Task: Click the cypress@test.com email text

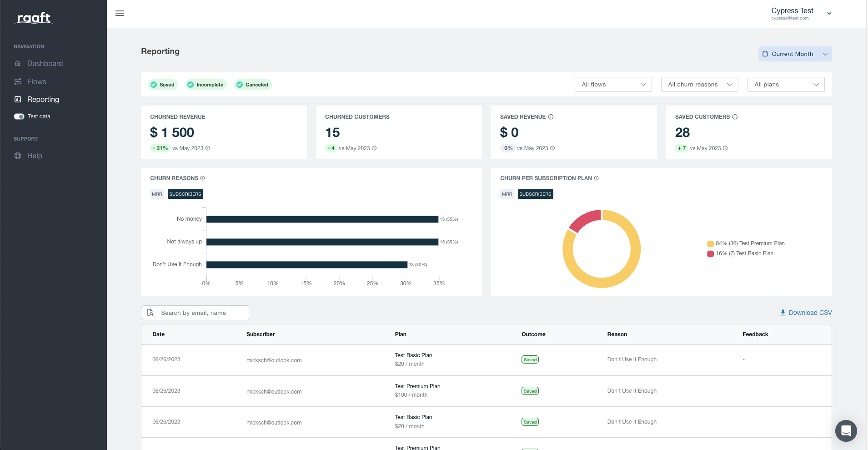Action: (790, 18)
